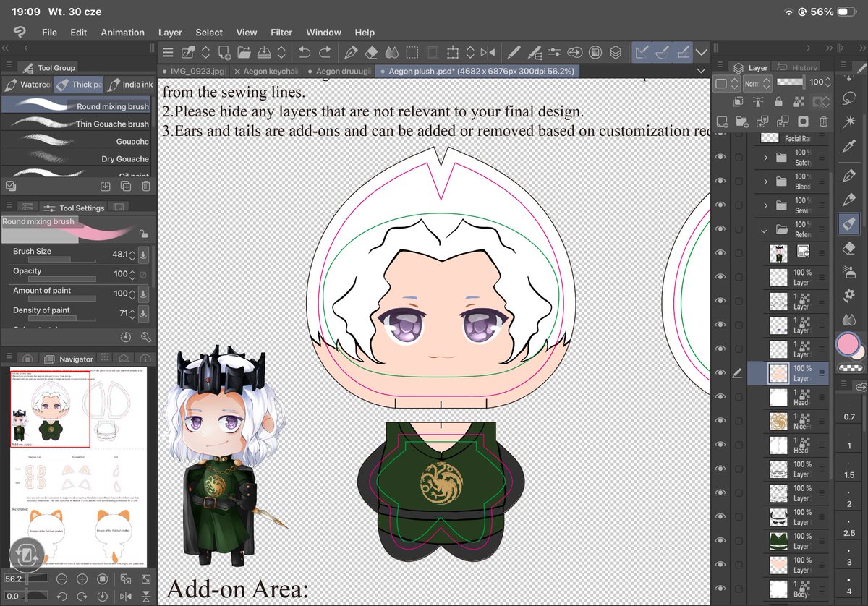Click Zoom out on Navigator
This screenshot has width=868, height=606.
[x=61, y=579]
